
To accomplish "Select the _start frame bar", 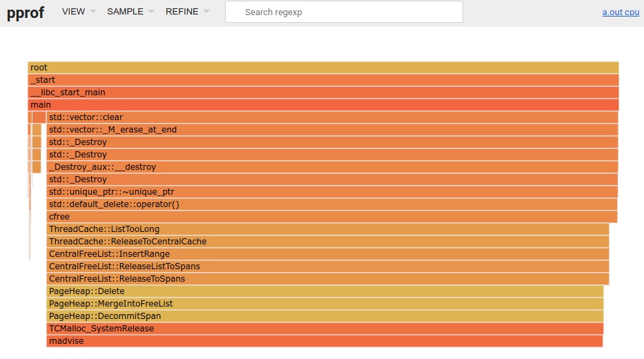I will tap(323, 80).
